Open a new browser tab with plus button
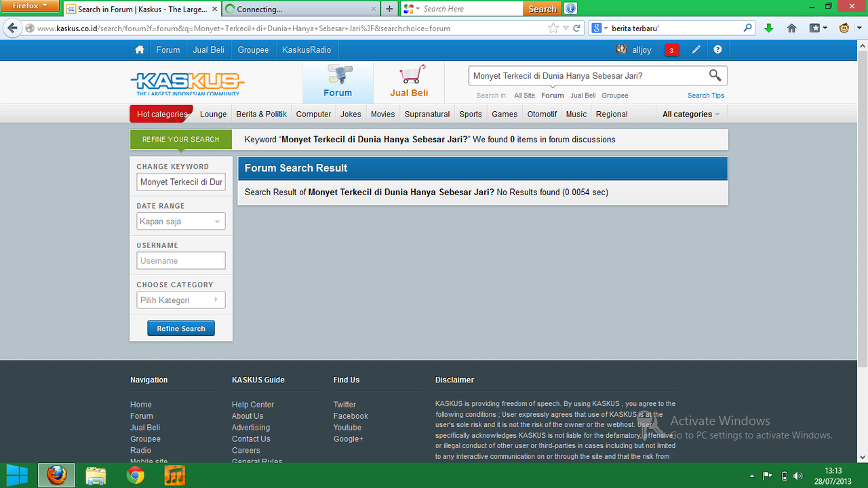Screen dimensions: 868x488 389,9
